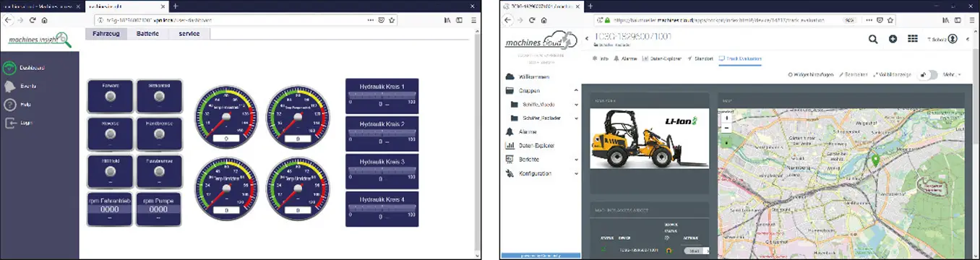The image size is (980, 260).
Task: Click the plus circle add icon
Action: coord(893,39)
